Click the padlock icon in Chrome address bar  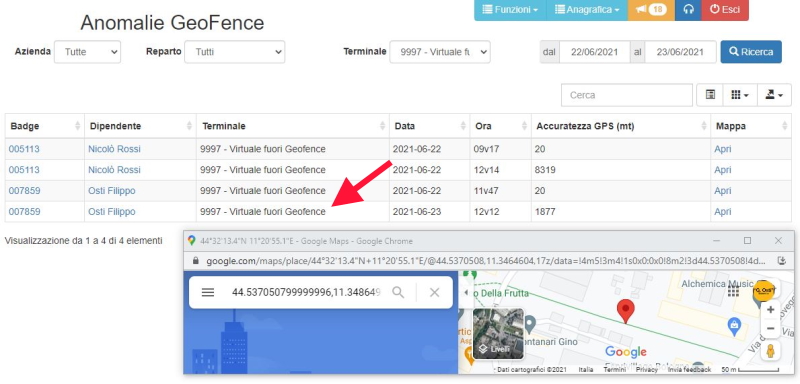pos(195,261)
